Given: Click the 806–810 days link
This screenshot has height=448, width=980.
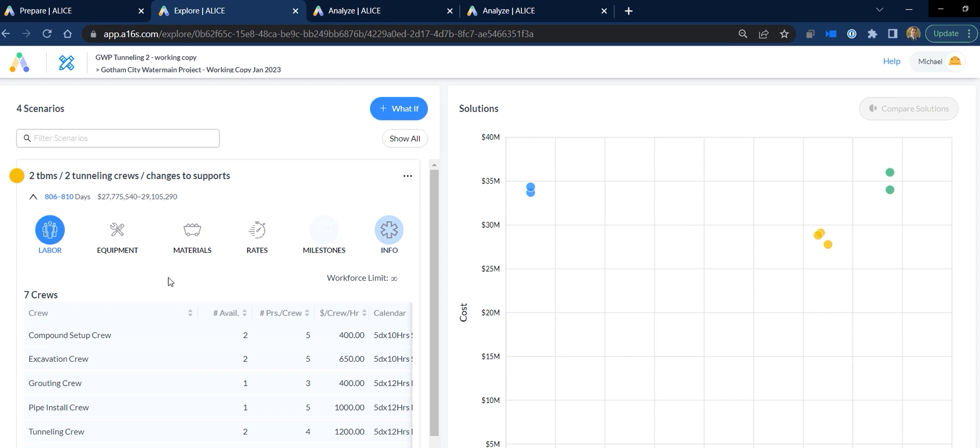Looking at the screenshot, I should pos(59,197).
